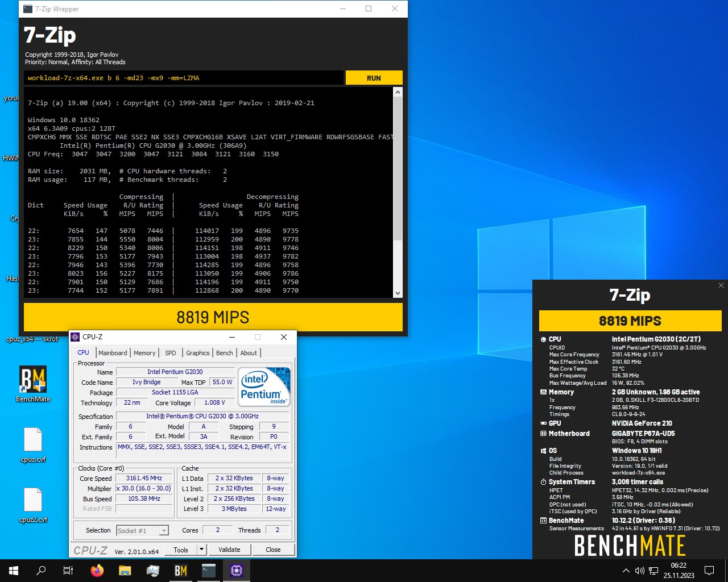The height and width of the screenshot is (582, 728).
Task: Open the About tab in CPU-Z
Action: pos(249,353)
